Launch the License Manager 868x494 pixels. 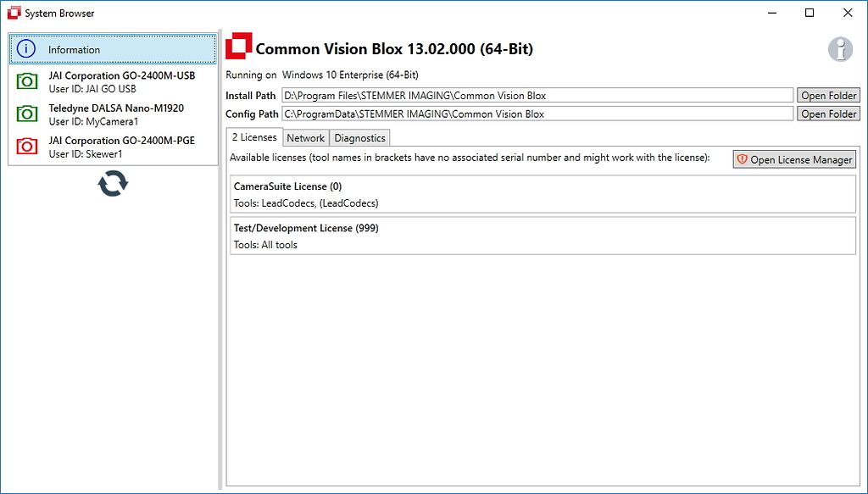pos(797,159)
